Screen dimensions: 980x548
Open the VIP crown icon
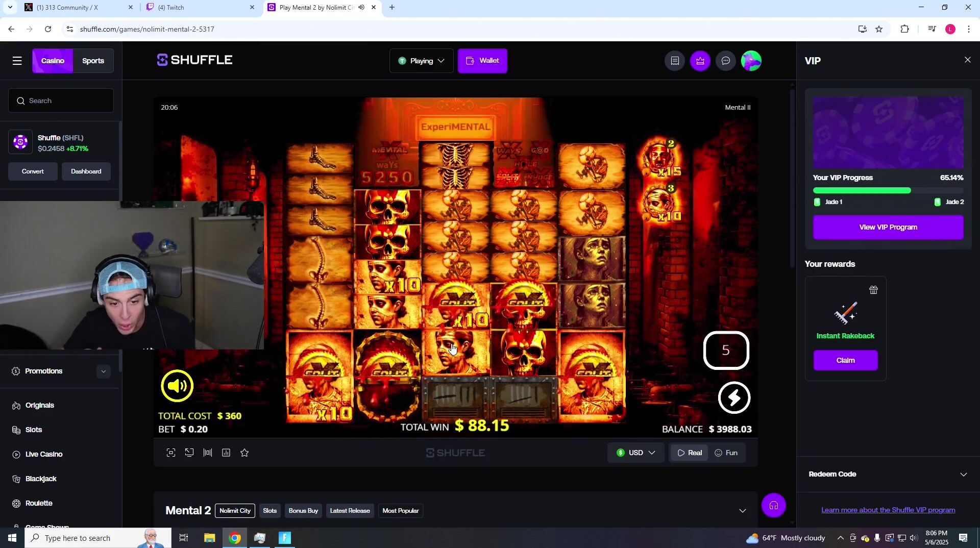point(700,61)
